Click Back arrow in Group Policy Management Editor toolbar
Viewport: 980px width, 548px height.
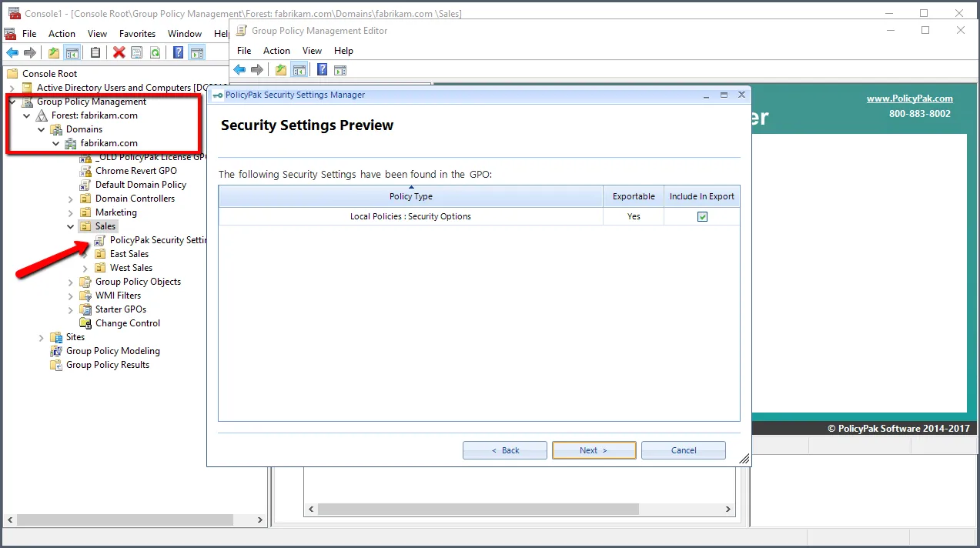pyautogui.click(x=239, y=70)
